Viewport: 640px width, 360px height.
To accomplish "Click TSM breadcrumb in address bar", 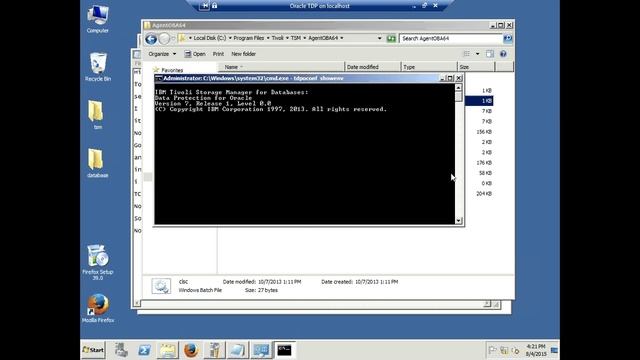I will point(296,38).
